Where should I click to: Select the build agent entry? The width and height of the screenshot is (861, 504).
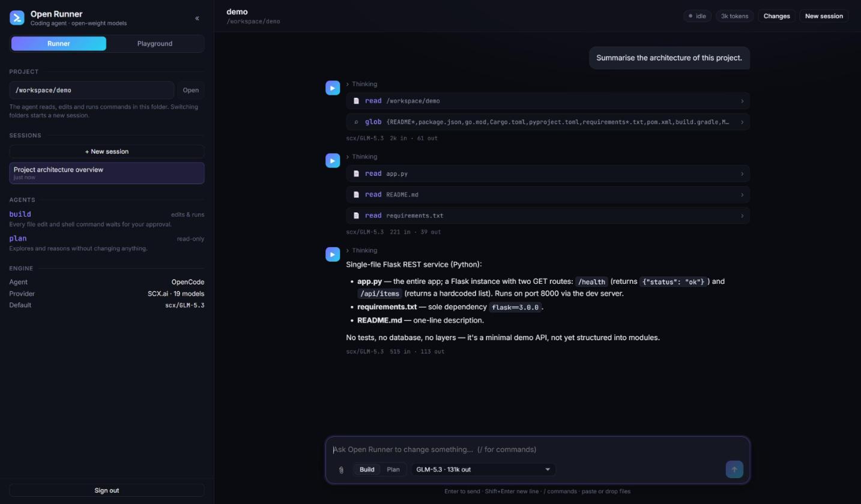pos(107,219)
